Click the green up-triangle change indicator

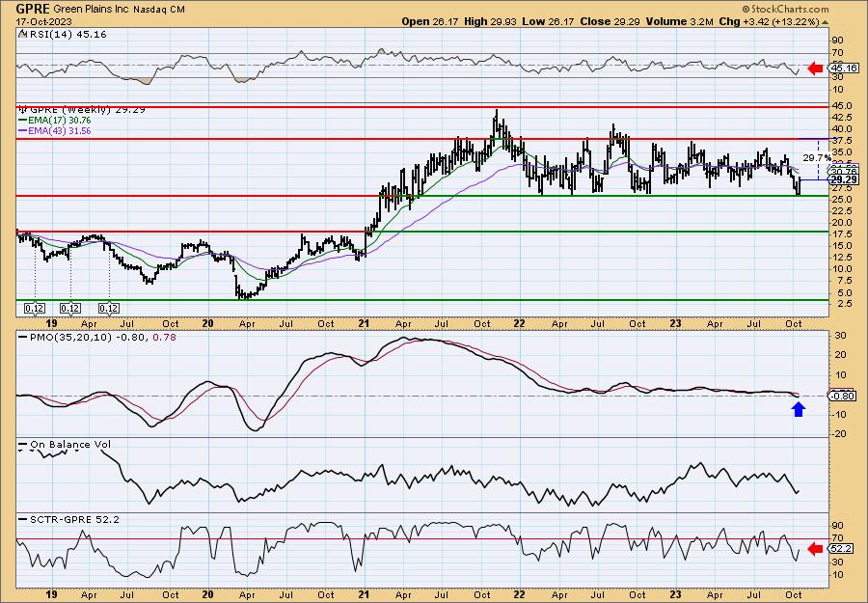825,22
